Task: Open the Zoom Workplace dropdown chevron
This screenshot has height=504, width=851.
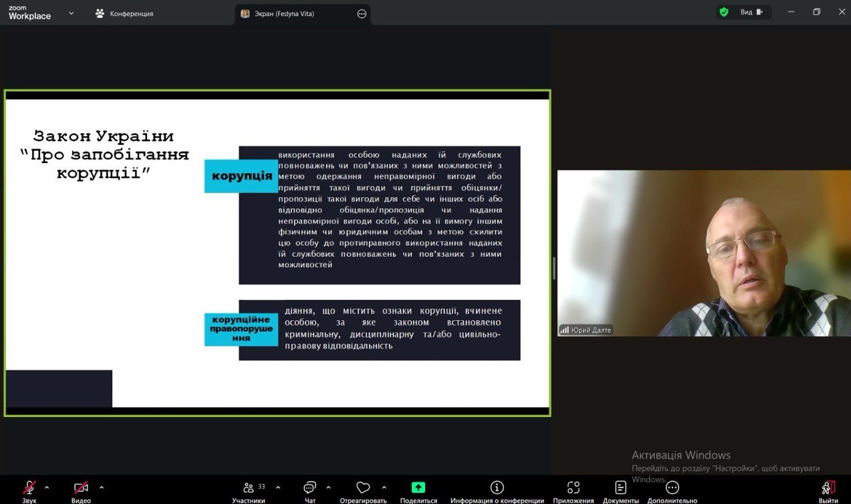Action: [72, 13]
